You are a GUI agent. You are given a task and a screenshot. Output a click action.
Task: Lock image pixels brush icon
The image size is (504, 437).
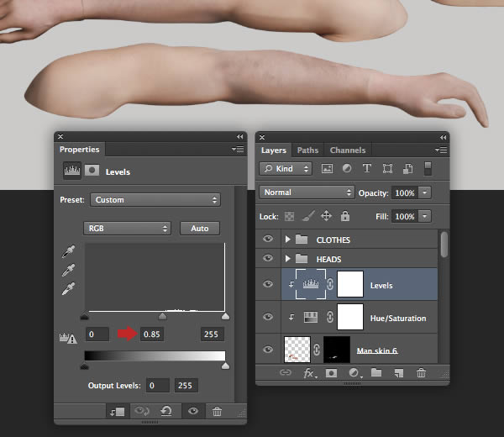(x=308, y=216)
